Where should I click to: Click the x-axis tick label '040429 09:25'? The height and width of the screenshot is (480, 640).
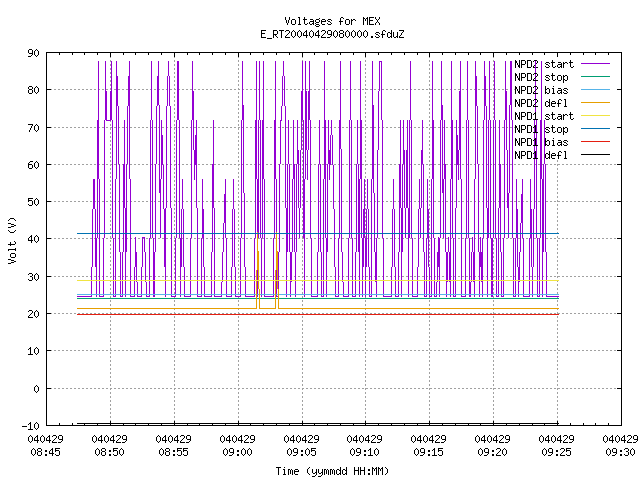coord(557,446)
